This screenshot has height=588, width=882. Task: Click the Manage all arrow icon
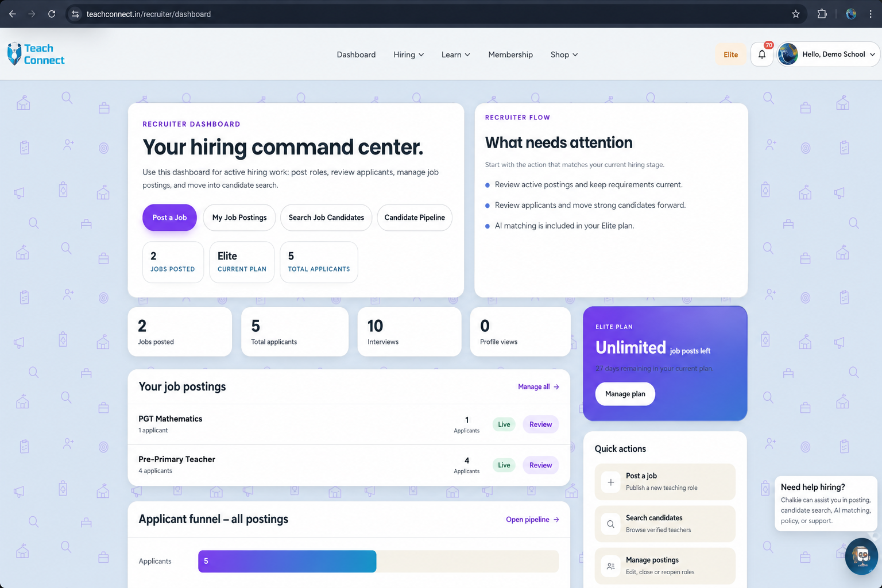[556, 387]
